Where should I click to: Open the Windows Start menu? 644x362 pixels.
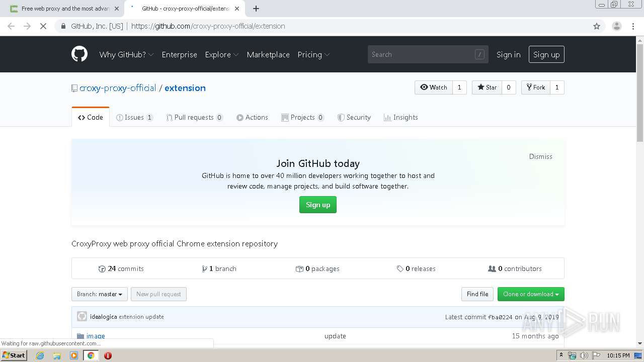pyautogui.click(x=14, y=355)
